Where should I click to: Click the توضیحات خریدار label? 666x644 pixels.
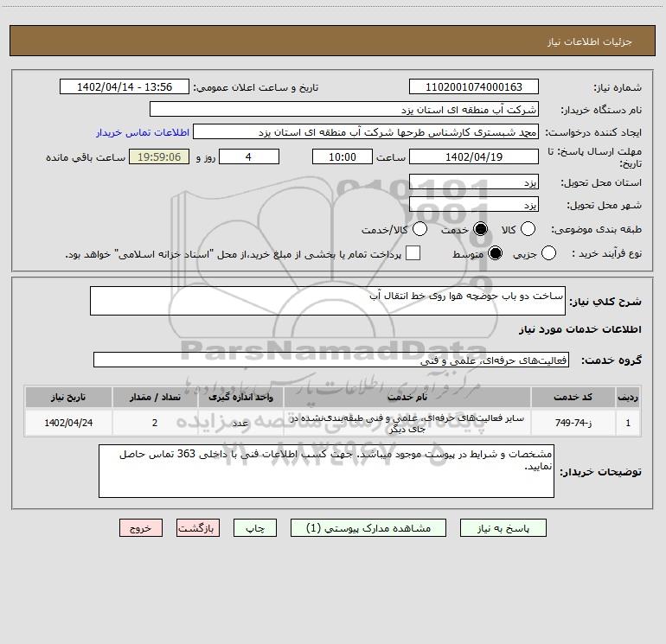point(600,472)
